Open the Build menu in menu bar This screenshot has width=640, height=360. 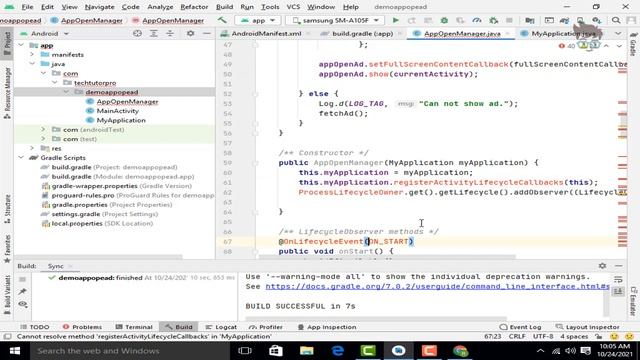[x=224, y=7]
